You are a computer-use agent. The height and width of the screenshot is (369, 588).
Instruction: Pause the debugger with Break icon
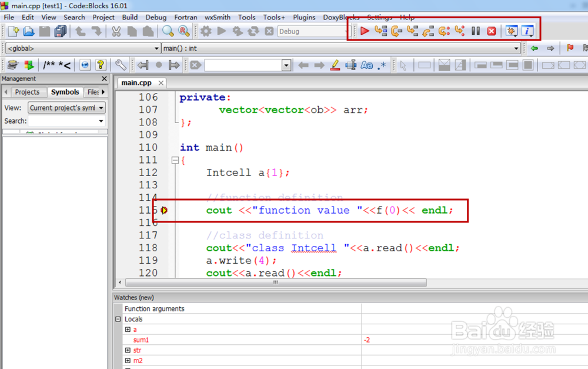click(x=476, y=31)
